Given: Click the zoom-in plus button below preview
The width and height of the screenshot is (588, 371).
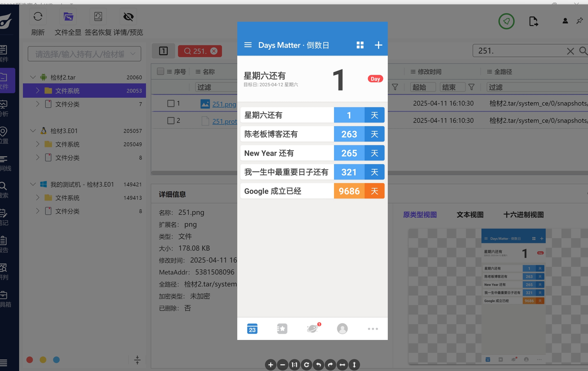Looking at the screenshot, I should tap(270, 365).
